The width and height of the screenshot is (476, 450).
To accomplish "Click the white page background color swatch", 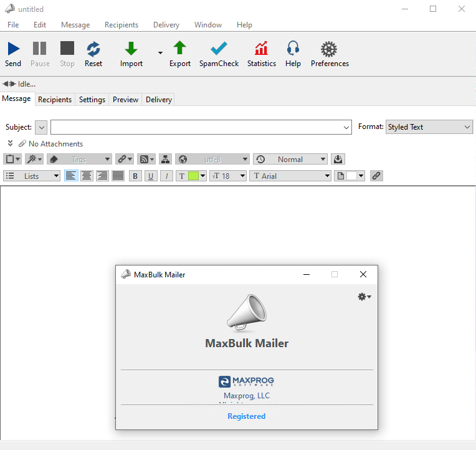I will pyautogui.click(x=351, y=176).
